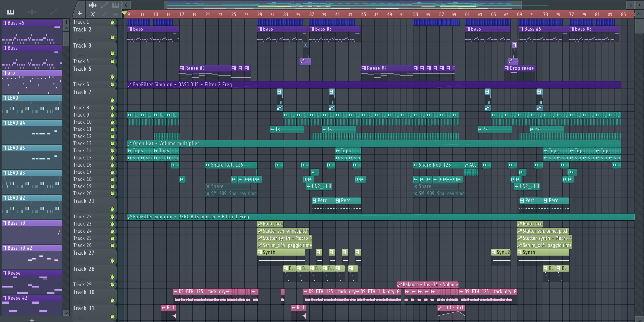Screen dimensions: 644x322
Task: Open the Reese #4 clip menu icon
Action: coord(364,68)
